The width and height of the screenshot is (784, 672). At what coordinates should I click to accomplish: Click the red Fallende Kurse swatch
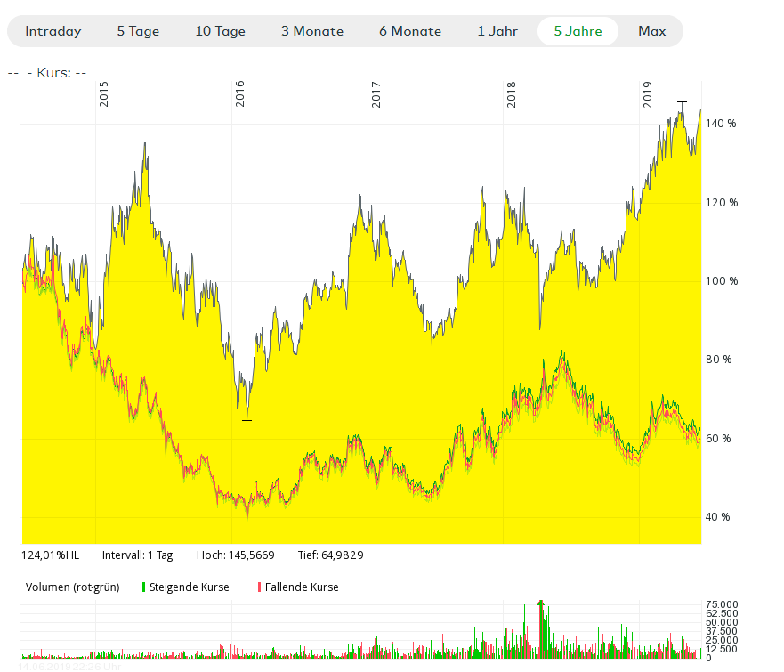[259, 587]
